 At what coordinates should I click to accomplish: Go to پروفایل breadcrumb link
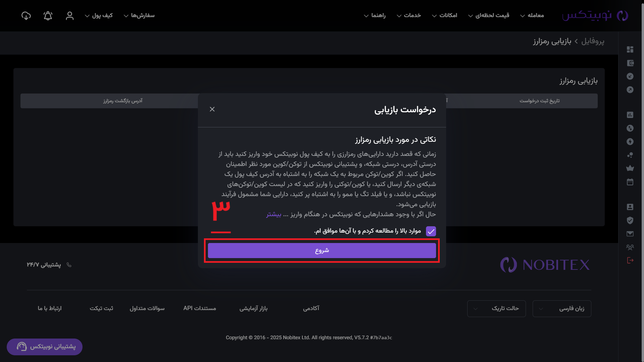593,41
